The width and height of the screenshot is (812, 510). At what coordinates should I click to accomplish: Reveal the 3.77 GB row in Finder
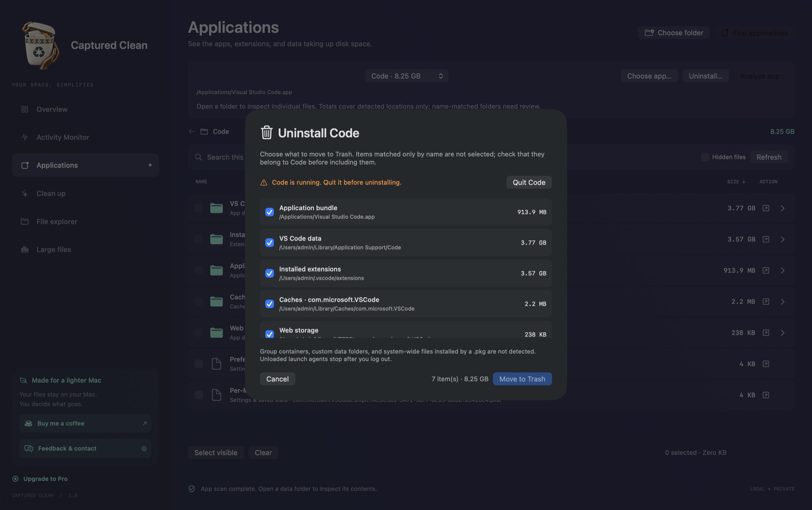[x=766, y=208]
